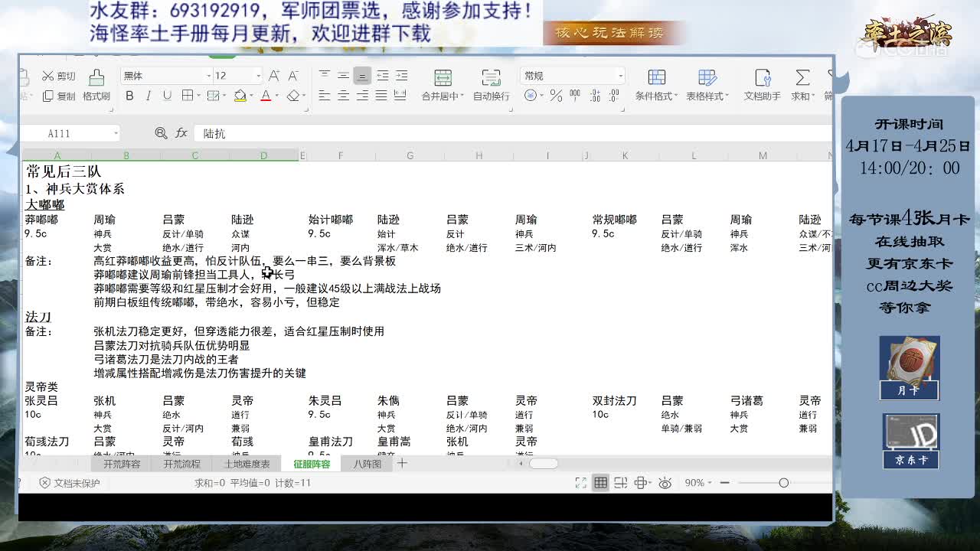The height and width of the screenshot is (551, 980).
Task: Click the yellow fill color bucket
Action: 240,96
